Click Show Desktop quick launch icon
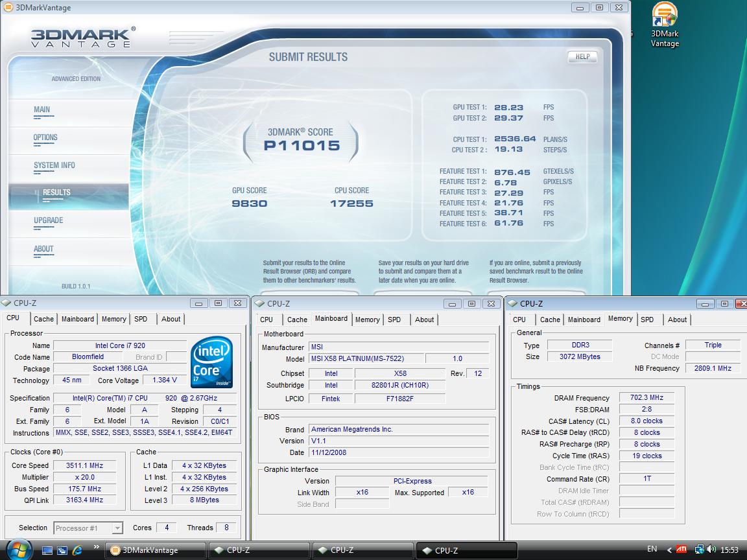Viewport: 747px width, 560px height. [x=47, y=550]
